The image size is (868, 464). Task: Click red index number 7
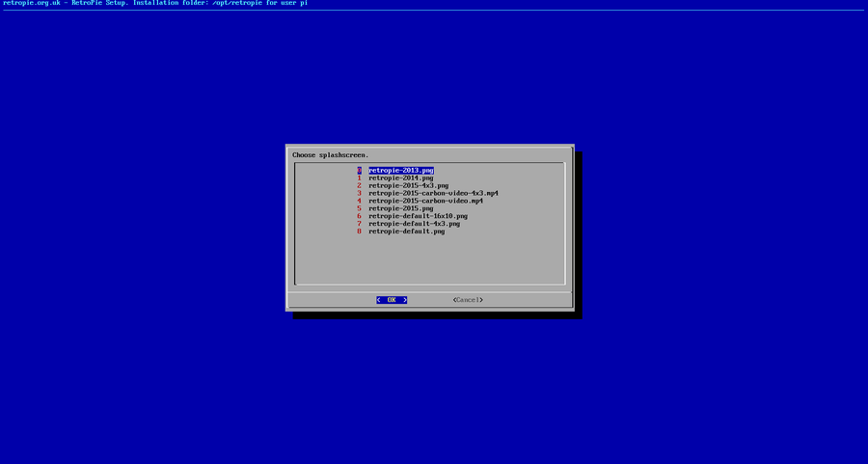click(359, 224)
